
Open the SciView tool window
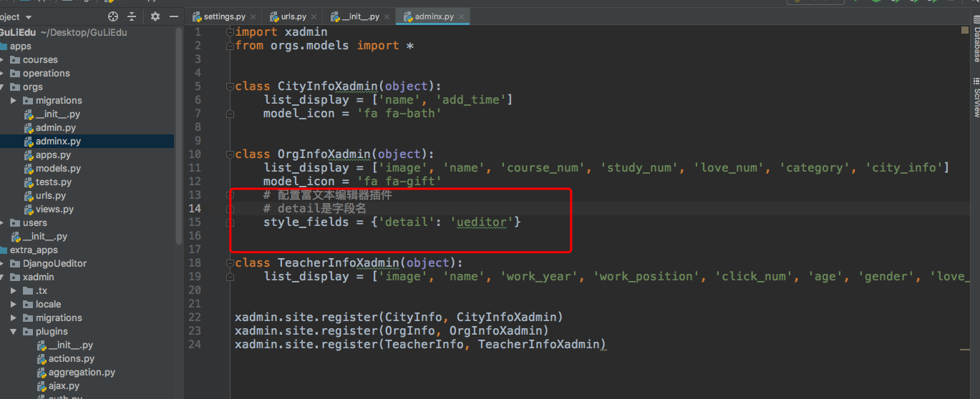pyautogui.click(x=975, y=96)
